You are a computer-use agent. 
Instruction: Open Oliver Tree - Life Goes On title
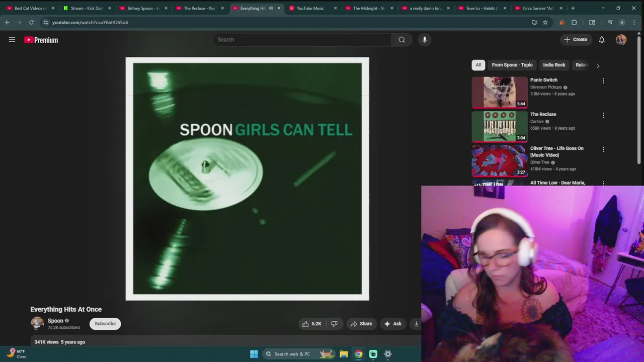(557, 152)
